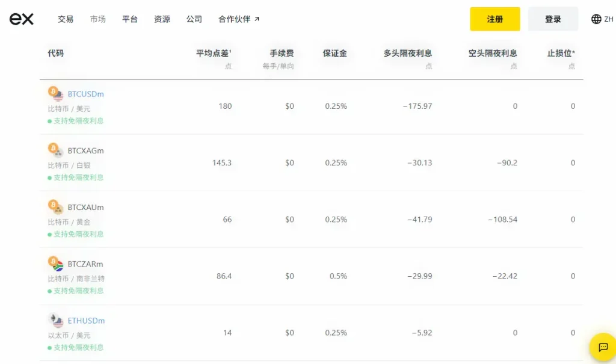
Task: Click the BTCXAGm bitcoin-silver pair icon
Action: (56, 150)
